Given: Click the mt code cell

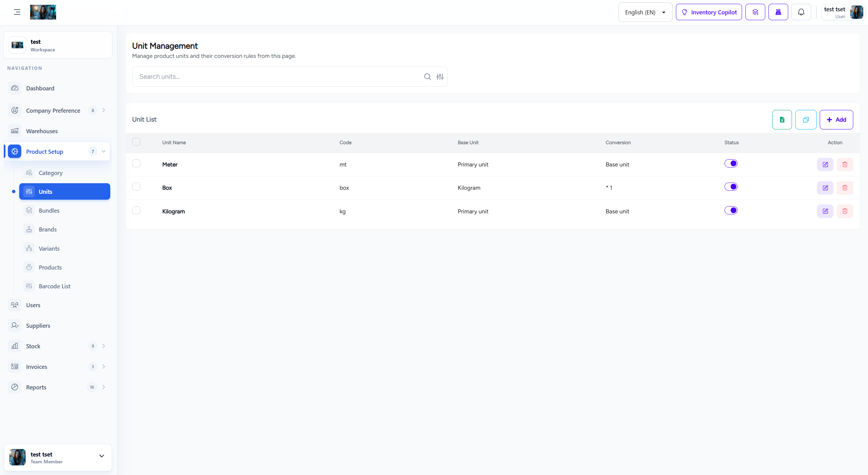Looking at the screenshot, I should (343, 164).
